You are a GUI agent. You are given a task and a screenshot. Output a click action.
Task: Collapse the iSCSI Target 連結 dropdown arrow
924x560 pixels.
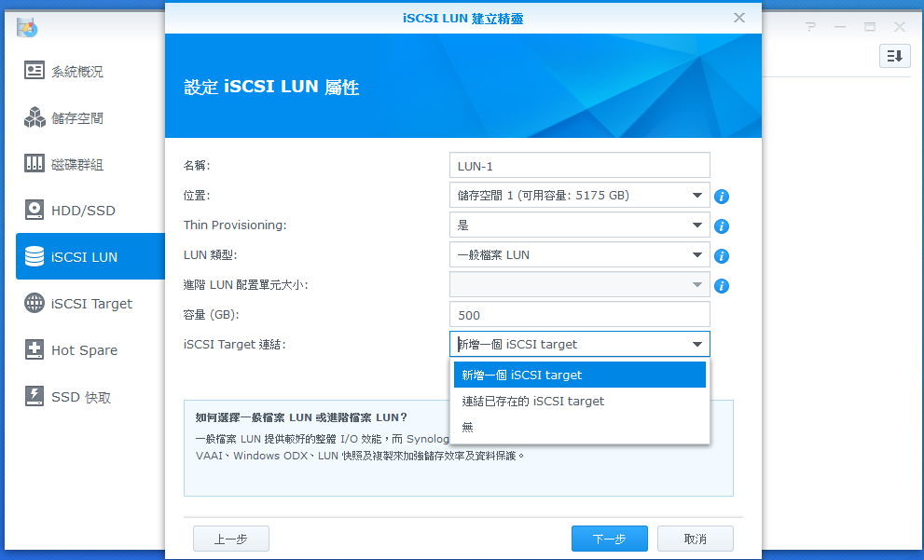click(x=697, y=345)
